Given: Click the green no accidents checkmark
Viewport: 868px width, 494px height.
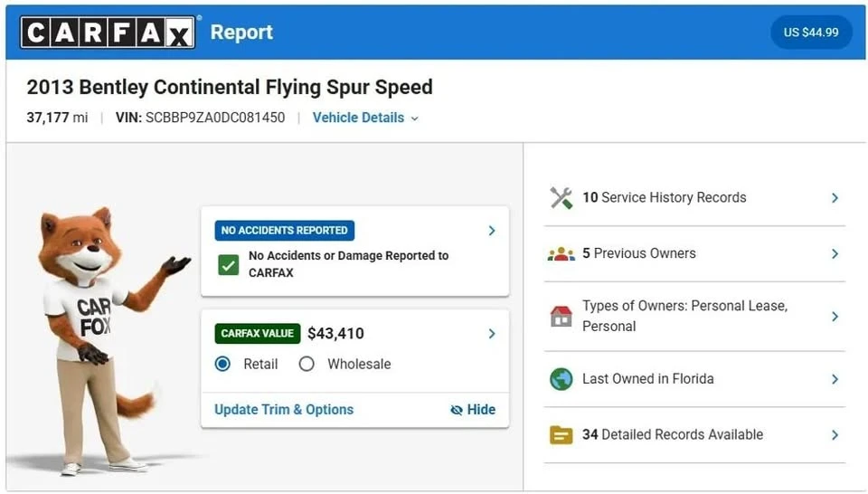Looking at the screenshot, I should coord(228,265).
